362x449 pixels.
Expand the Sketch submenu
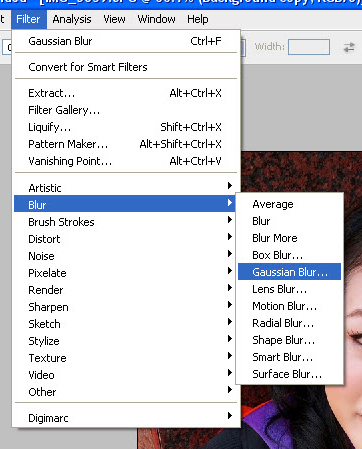[x=126, y=324]
